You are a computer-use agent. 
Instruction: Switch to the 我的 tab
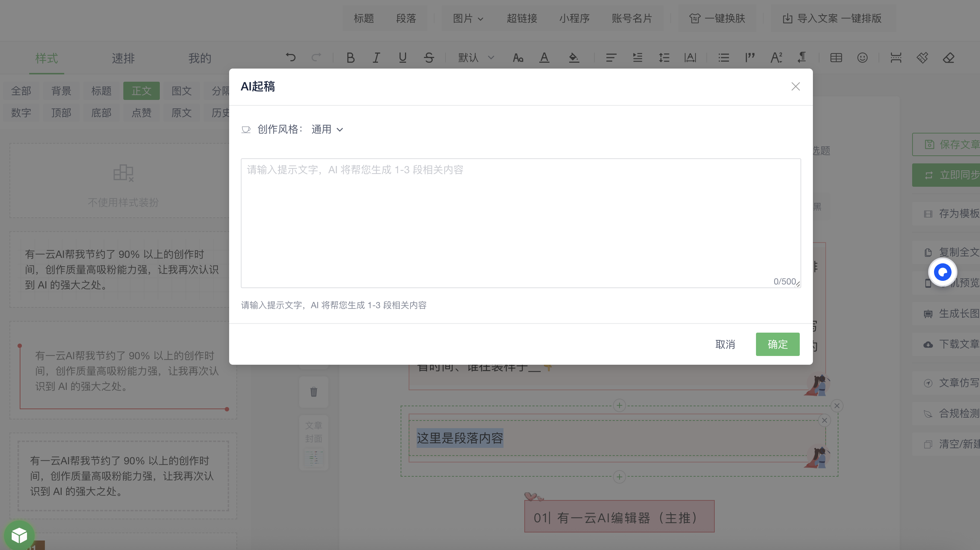200,58
